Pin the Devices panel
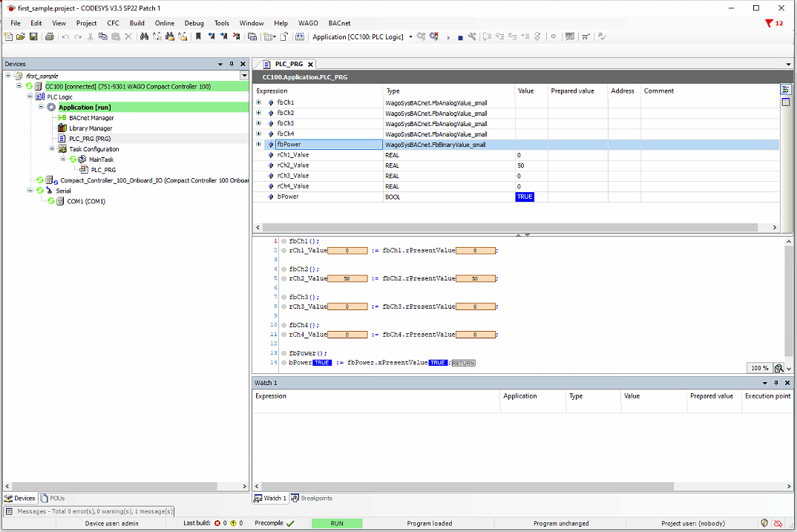The height and width of the screenshot is (532, 797). click(232, 64)
